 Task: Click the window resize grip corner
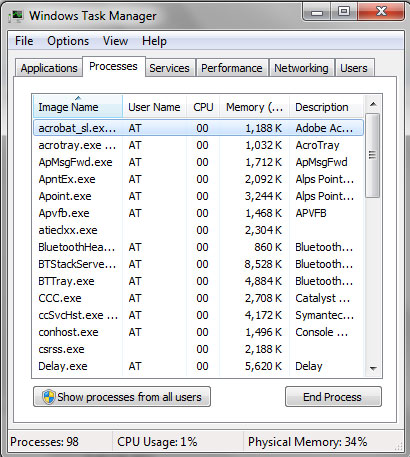click(399, 446)
